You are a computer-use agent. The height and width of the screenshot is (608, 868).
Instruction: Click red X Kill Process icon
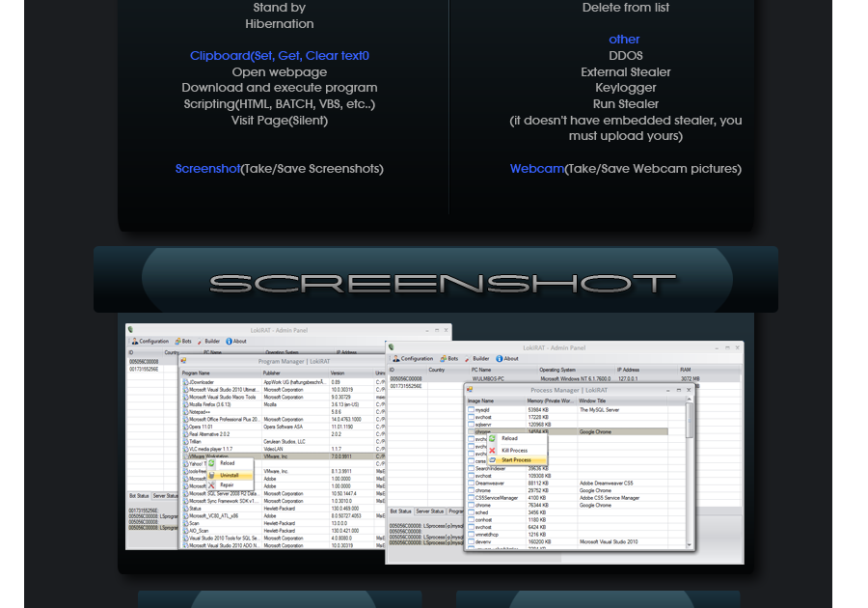pyautogui.click(x=492, y=451)
